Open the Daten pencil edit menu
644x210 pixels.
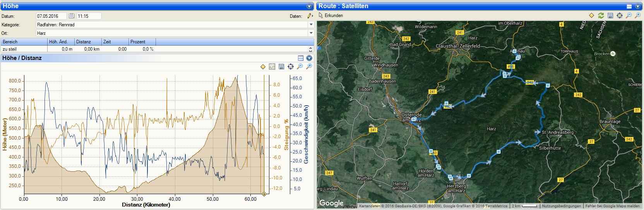[310, 16]
